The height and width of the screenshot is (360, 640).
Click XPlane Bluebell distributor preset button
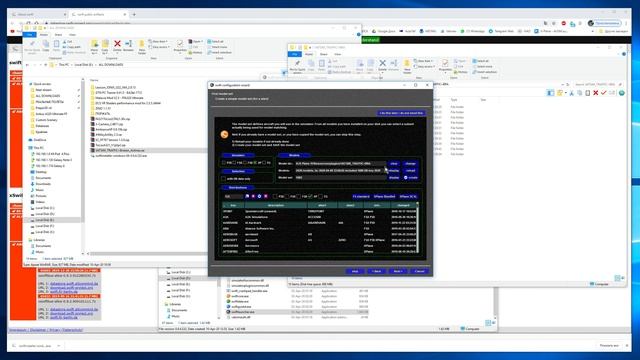[384, 196]
